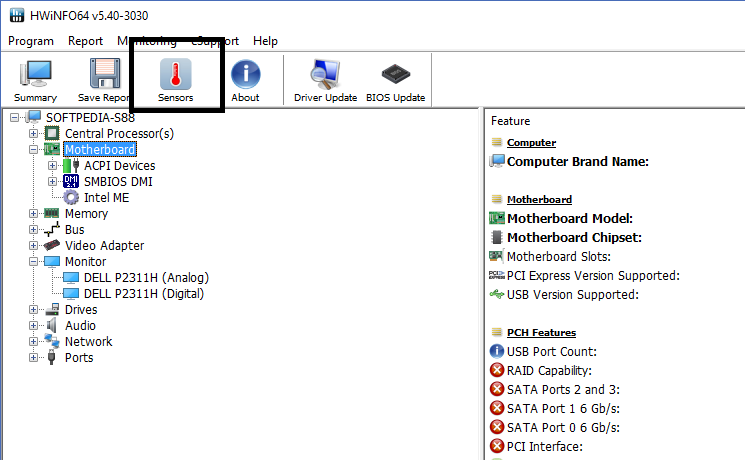Expand the Drives node
The height and width of the screenshot is (460, 745).
(x=35, y=310)
